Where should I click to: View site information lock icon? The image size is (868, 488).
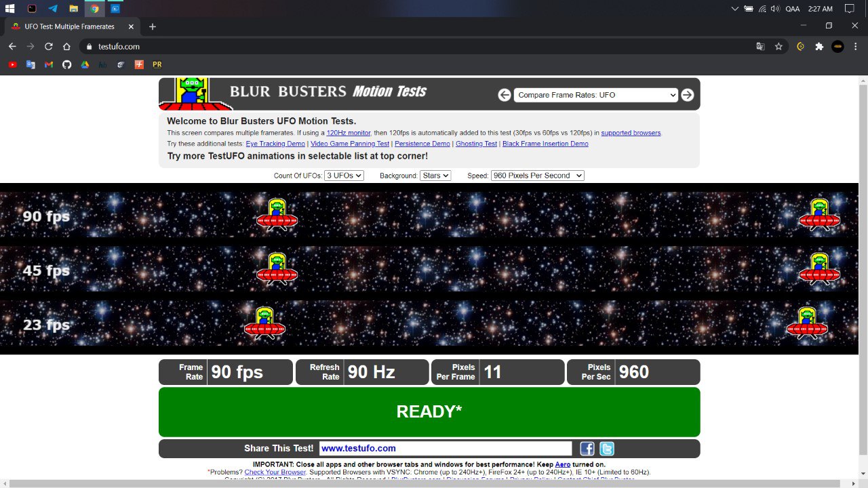(87, 47)
